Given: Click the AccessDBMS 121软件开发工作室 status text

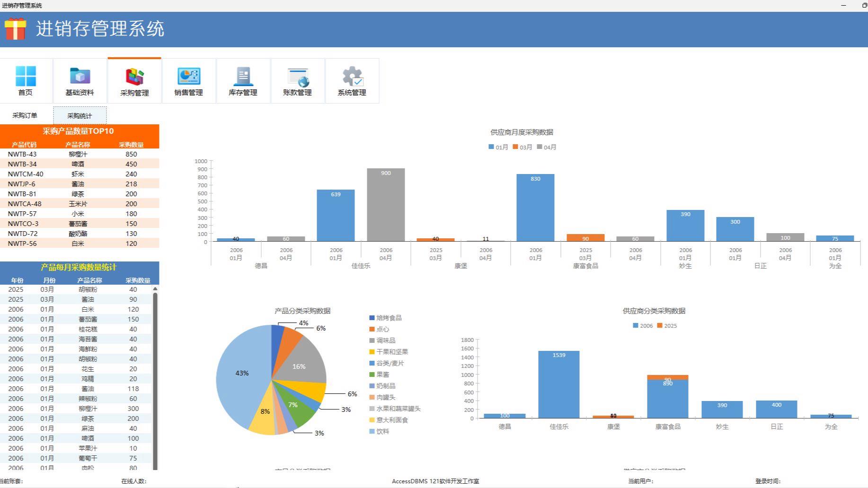Looking at the screenshot, I should 435,481.
